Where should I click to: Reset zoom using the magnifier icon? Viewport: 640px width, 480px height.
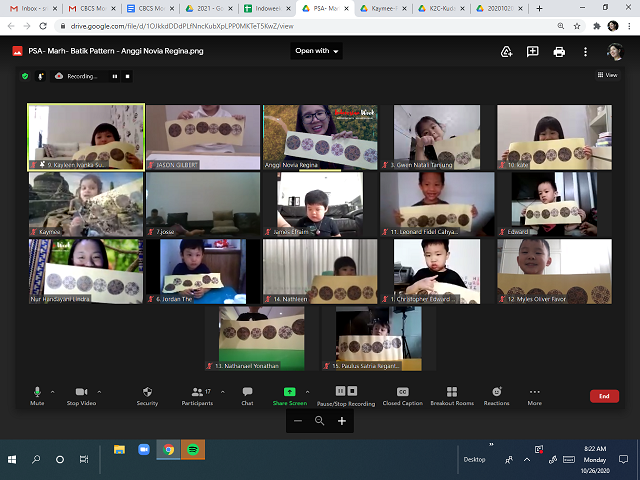click(320, 422)
